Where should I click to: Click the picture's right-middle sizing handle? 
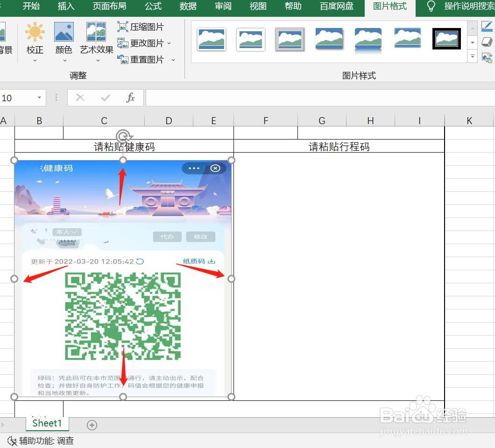tap(232, 279)
